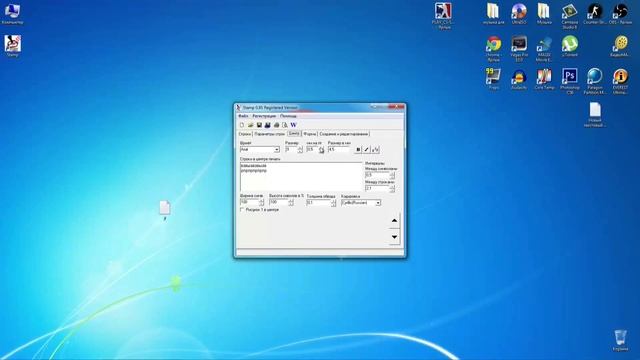The image size is (640, 360).
Task: Select the UltraISO desktop shortcut
Action: 519,13
